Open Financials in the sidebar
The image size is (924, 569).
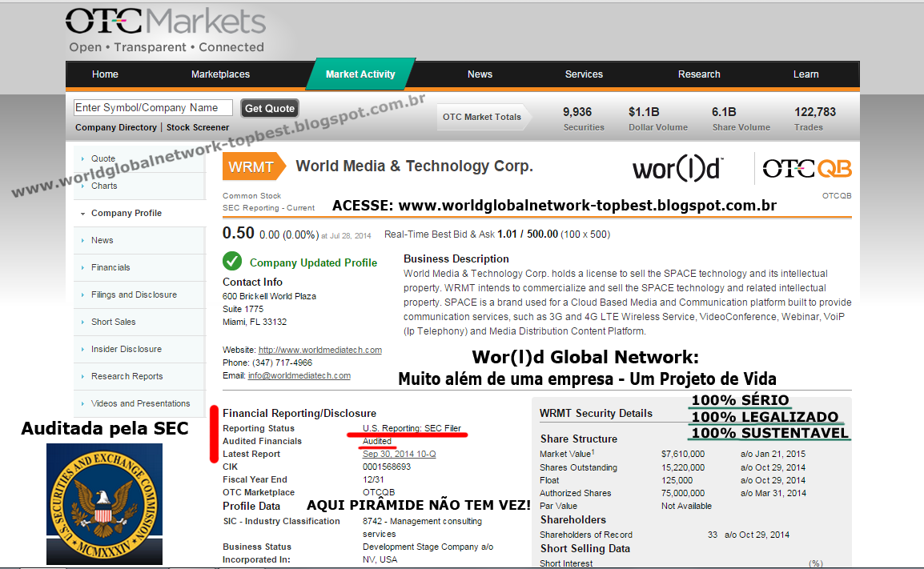tap(110, 267)
